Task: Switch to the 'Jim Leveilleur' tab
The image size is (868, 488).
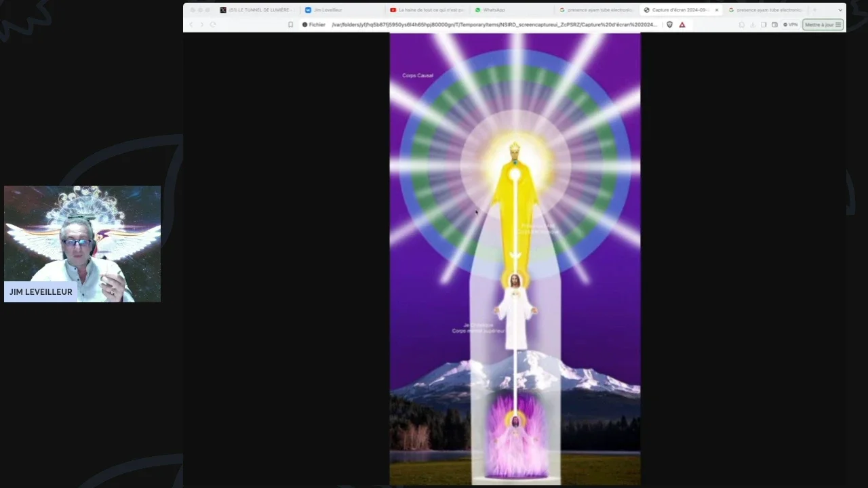Action: (342, 10)
